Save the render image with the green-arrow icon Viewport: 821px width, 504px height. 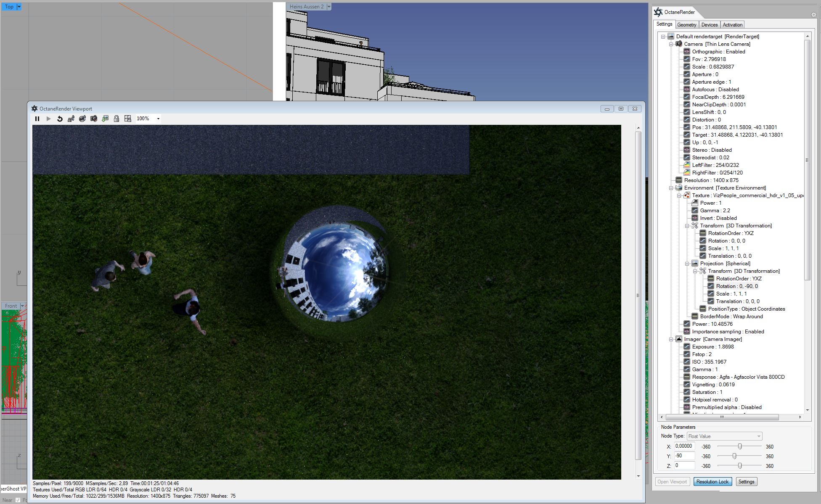coord(105,119)
